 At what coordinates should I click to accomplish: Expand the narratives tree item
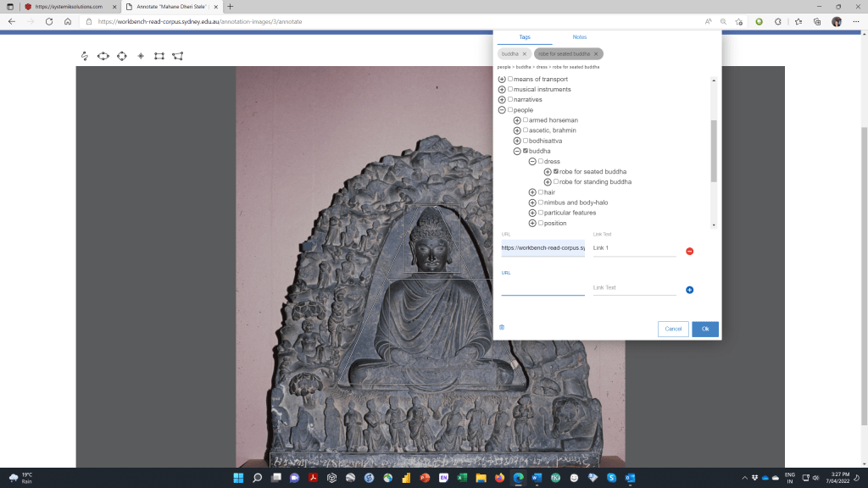(502, 99)
